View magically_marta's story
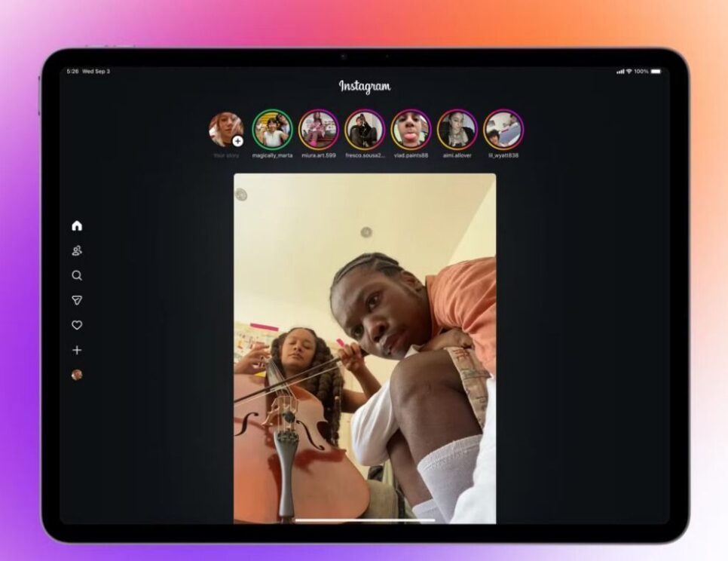This screenshot has width=728, height=561. [x=272, y=130]
